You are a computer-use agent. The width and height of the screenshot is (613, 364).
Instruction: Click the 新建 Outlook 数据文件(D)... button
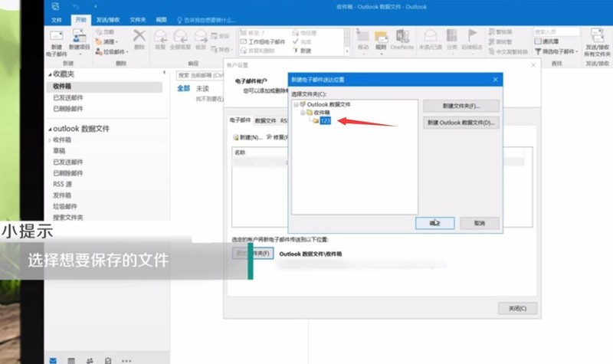coord(461,123)
